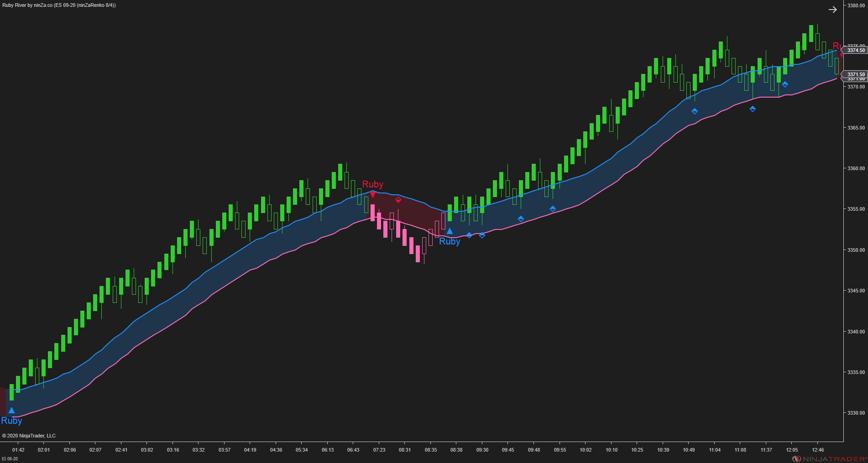This screenshot has height=463, width=868.
Task: Click the © 2020 NinjaTrader, LLC text
Action: (30, 436)
